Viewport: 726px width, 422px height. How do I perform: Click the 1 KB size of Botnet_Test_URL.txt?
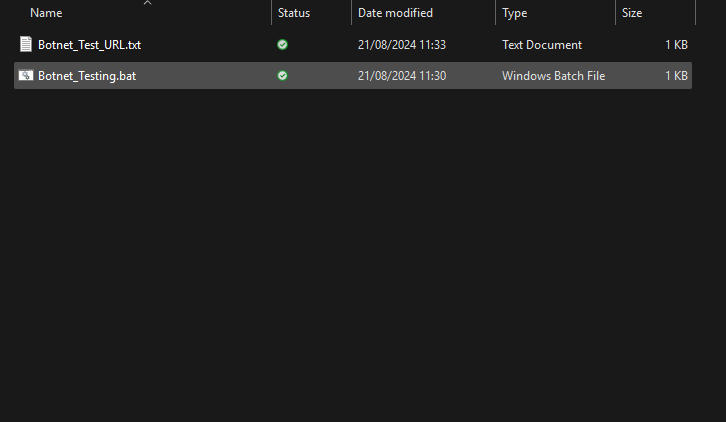pos(676,45)
